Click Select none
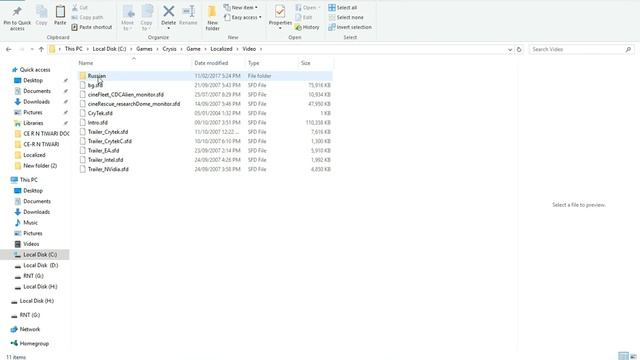 [346, 17]
